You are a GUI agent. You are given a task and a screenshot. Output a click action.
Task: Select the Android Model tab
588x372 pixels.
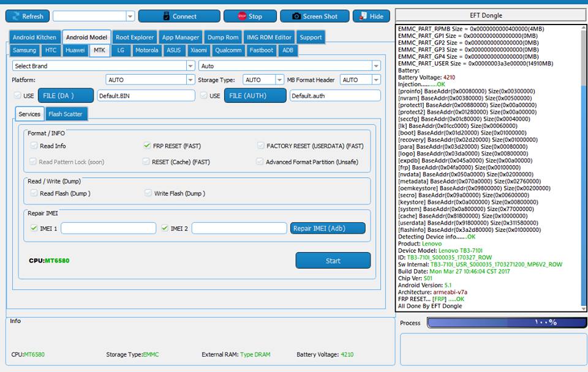coord(86,37)
